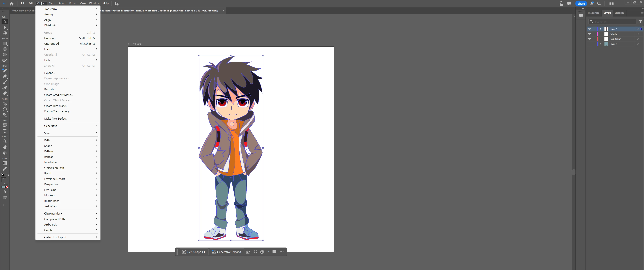644x270 pixels.
Task: Toggle visibility of Main Color layer
Action: click(x=589, y=39)
